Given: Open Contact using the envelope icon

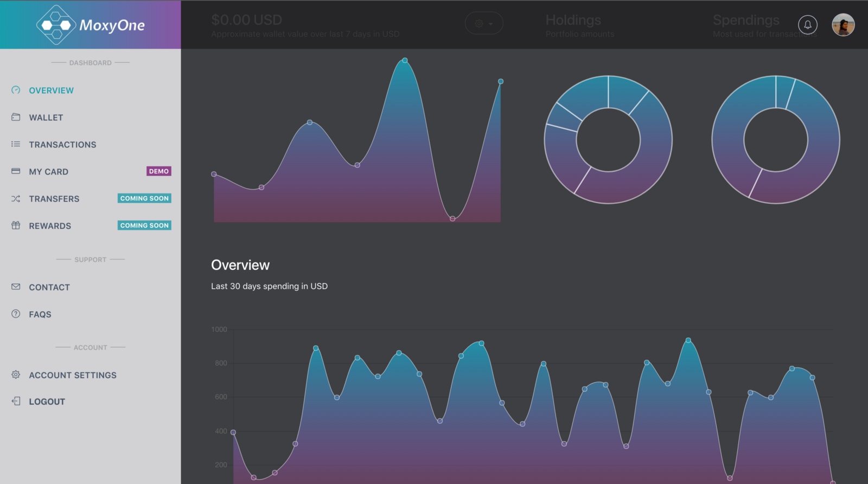Looking at the screenshot, I should [16, 287].
